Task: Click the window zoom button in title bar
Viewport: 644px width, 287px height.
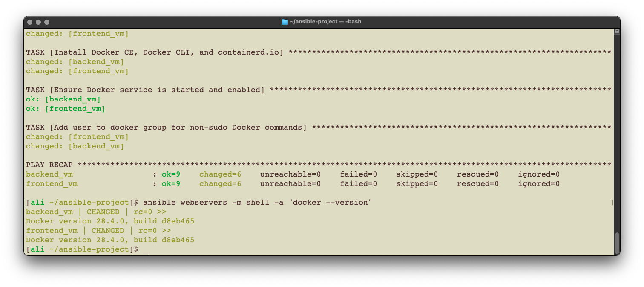Action: [47, 22]
